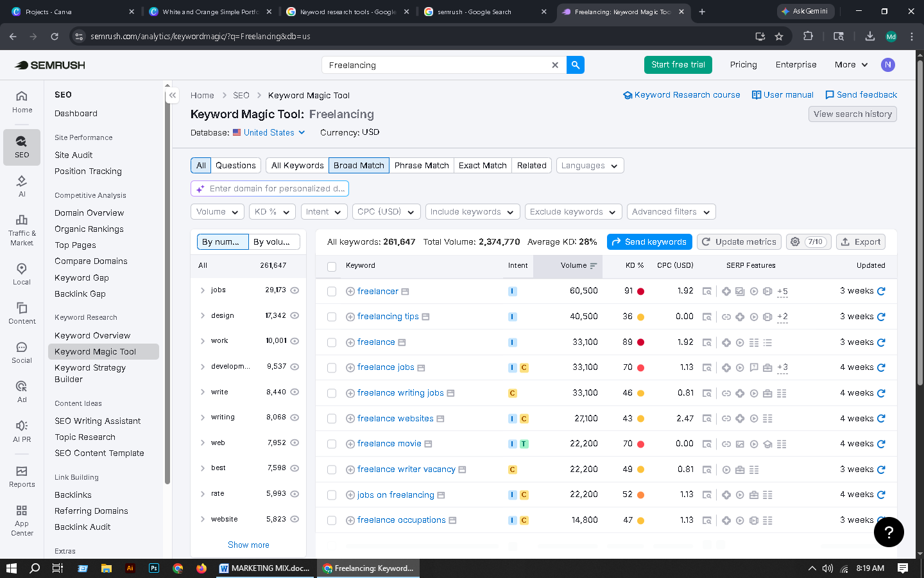This screenshot has width=924, height=578.
Task: Open the Languages dropdown
Action: click(590, 165)
